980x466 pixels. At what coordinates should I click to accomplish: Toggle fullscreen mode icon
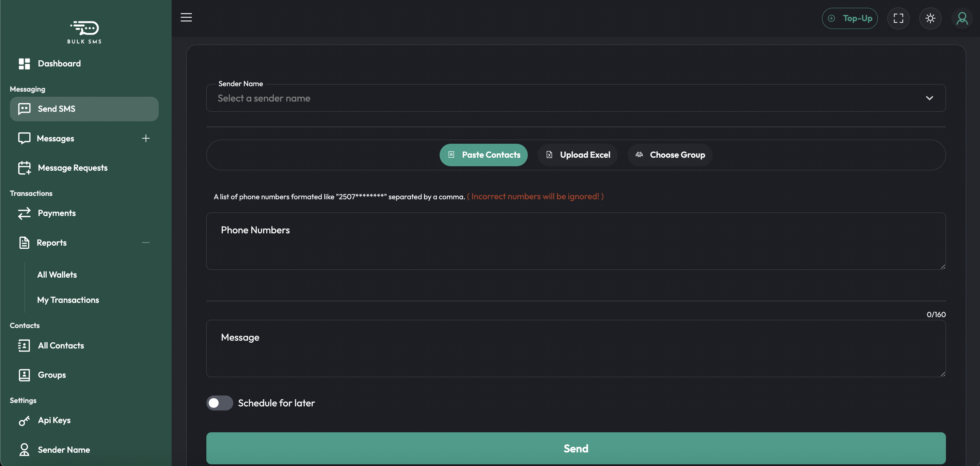click(x=898, y=18)
